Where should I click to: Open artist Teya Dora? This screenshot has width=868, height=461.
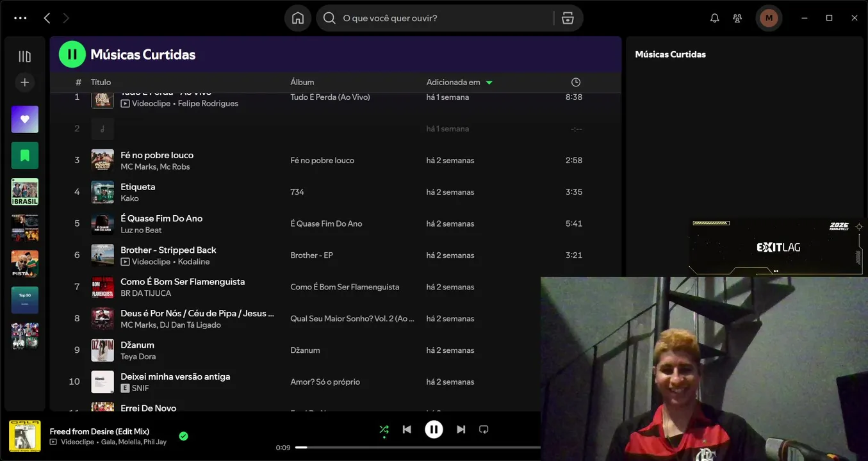(138, 357)
